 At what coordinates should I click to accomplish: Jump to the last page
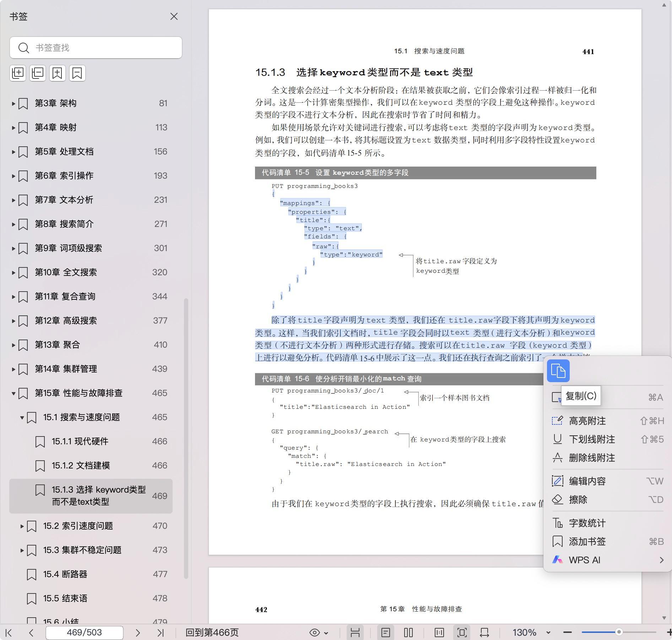pyautogui.click(x=161, y=633)
